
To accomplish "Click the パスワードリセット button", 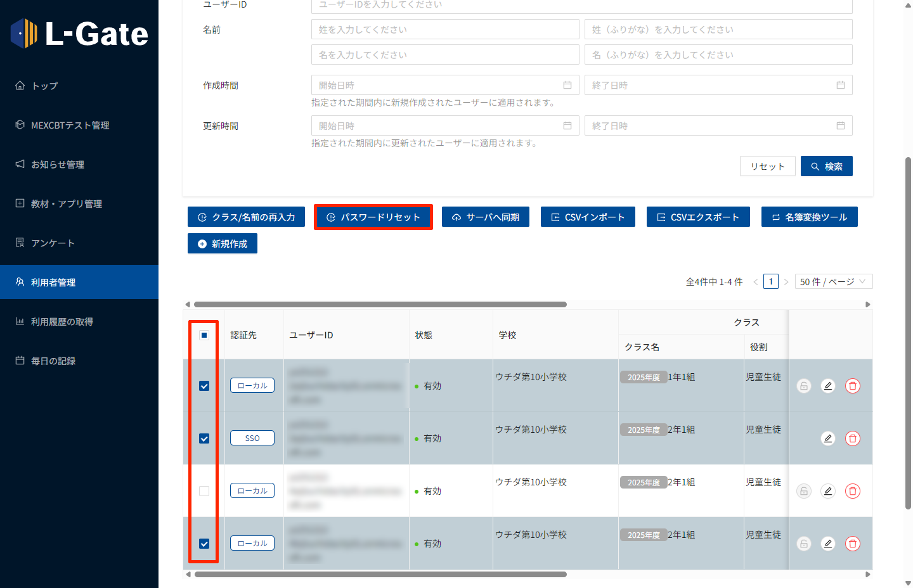I will pos(373,217).
